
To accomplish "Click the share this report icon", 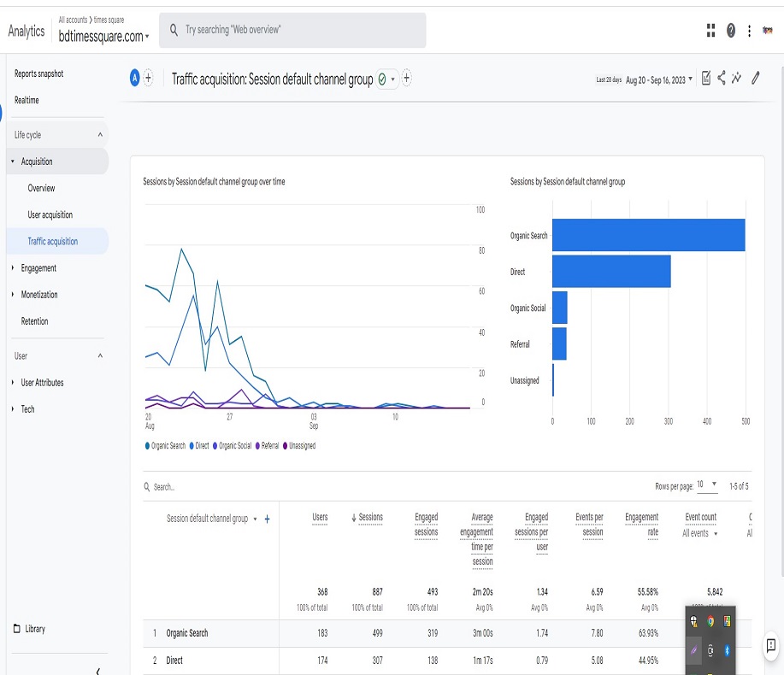I will 721,78.
